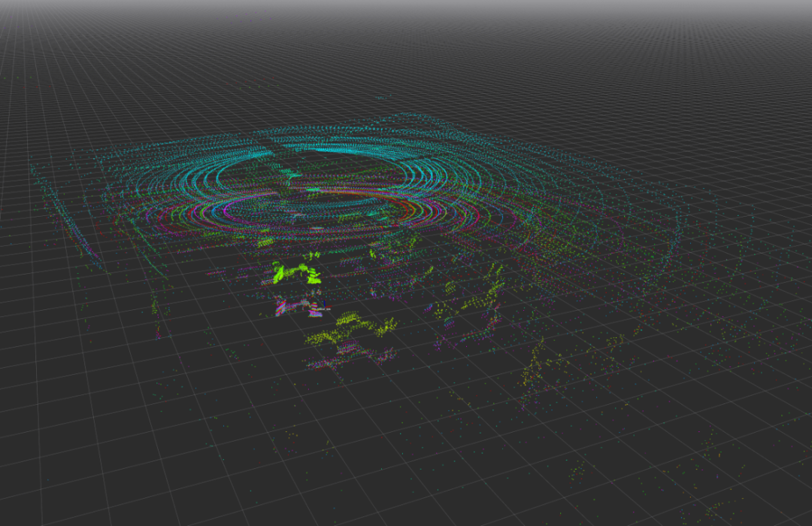Pick the isolated cyan points above the rings
Screen dimensions: 812x526
point(380,99)
